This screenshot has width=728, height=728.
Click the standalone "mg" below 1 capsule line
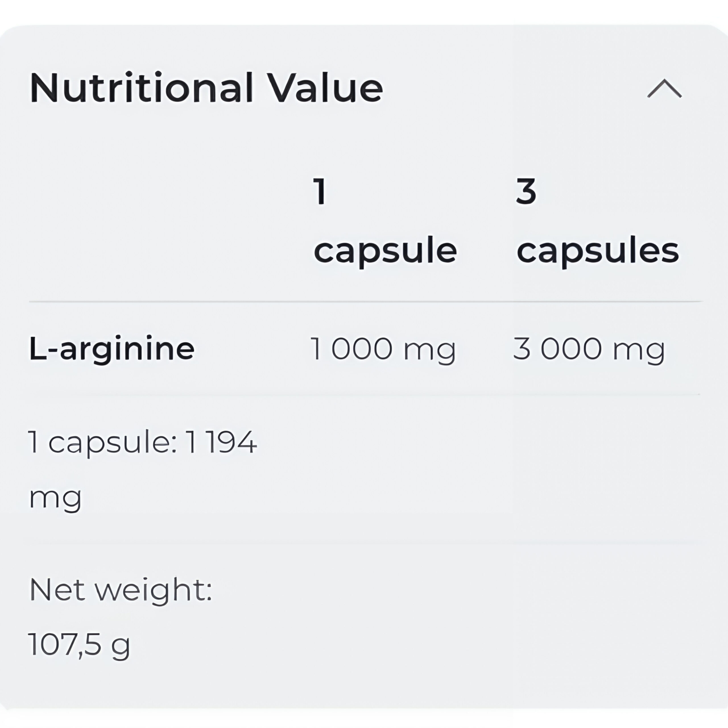pyautogui.click(x=55, y=499)
